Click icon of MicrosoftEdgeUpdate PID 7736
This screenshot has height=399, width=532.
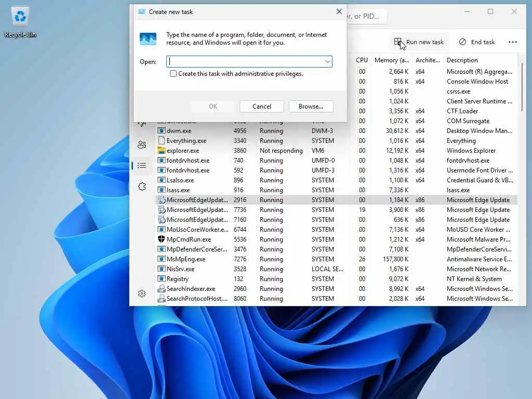pyautogui.click(x=161, y=210)
